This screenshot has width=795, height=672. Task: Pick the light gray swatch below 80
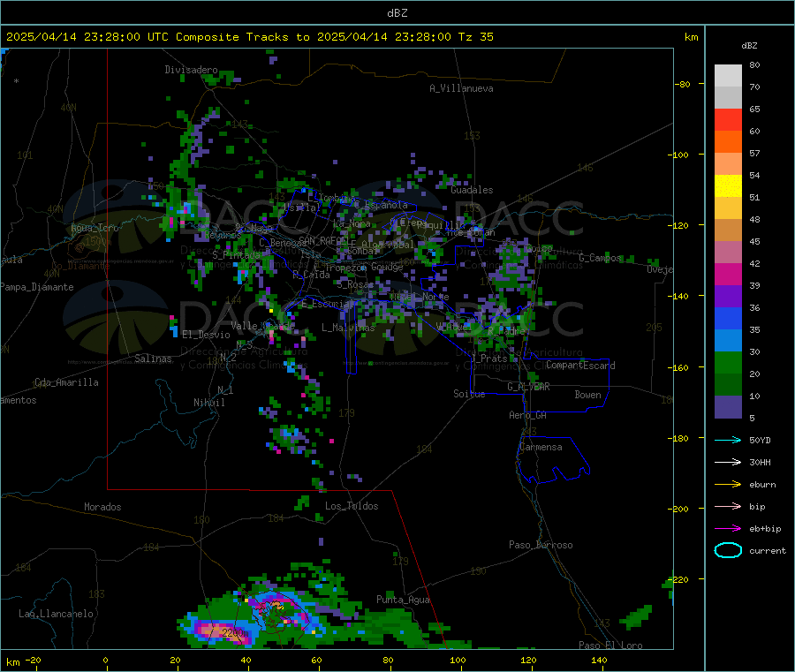pos(728,76)
